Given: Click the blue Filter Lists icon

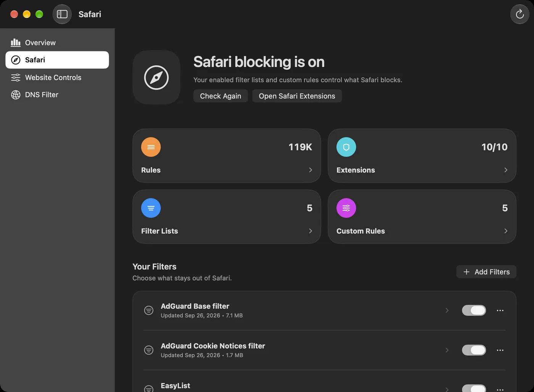Looking at the screenshot, I should pyautogui.click(x=151, y=208).
